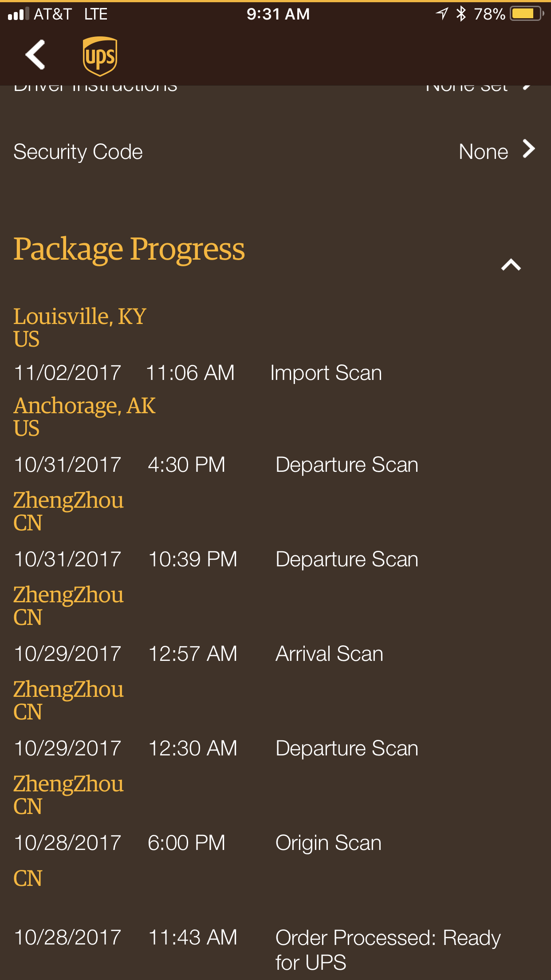
Task: Tap the Package Progress heading
Action: click(x=129, y=249)
